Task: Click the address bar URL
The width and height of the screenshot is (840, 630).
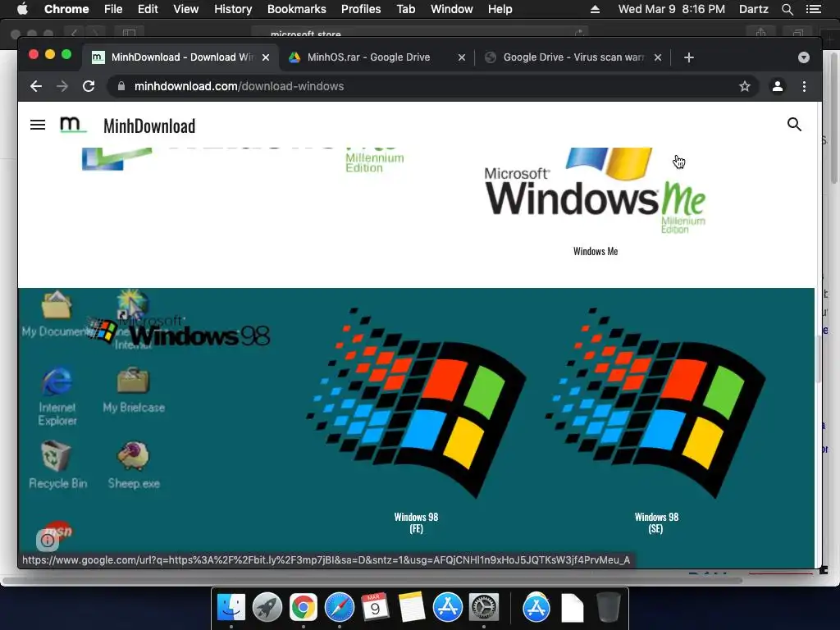Action: point(239,86)
